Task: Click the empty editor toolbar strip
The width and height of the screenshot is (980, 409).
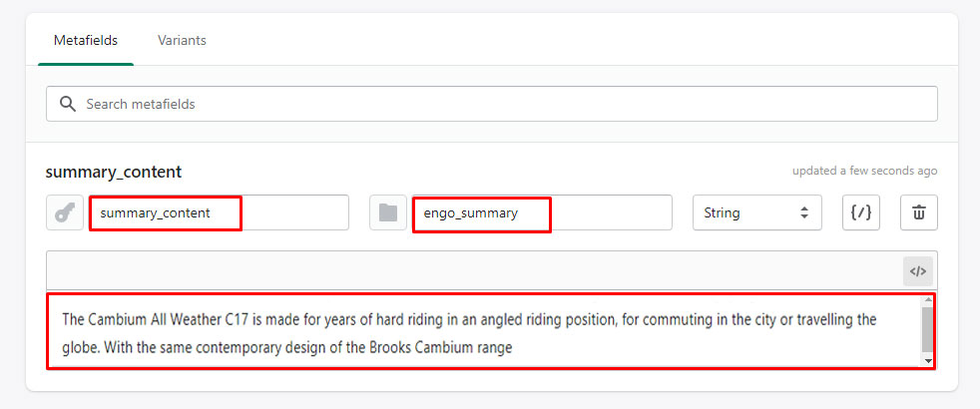Action: tap(474, 271)
